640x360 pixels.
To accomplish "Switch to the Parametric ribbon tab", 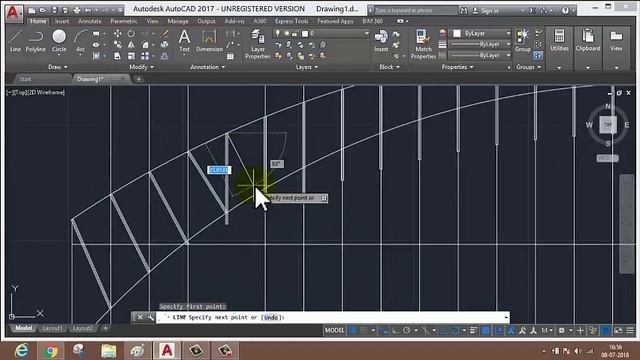I will (x=124, y=21).
